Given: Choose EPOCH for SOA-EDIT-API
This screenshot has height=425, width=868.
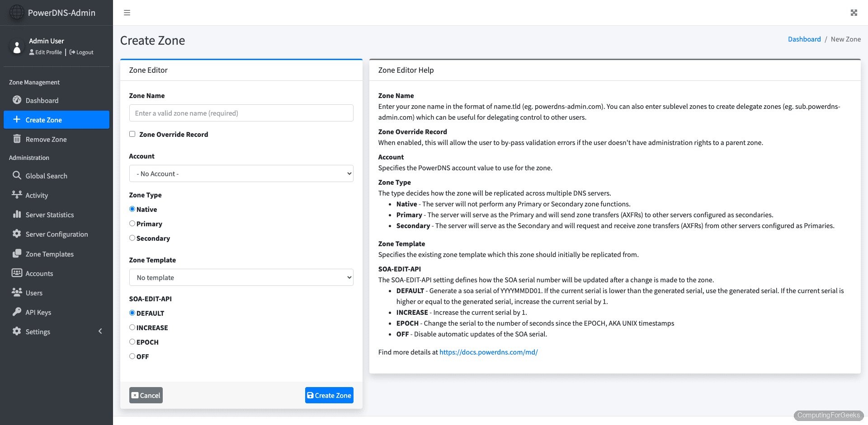Looking at the screenshot, I should pos(132,341).
